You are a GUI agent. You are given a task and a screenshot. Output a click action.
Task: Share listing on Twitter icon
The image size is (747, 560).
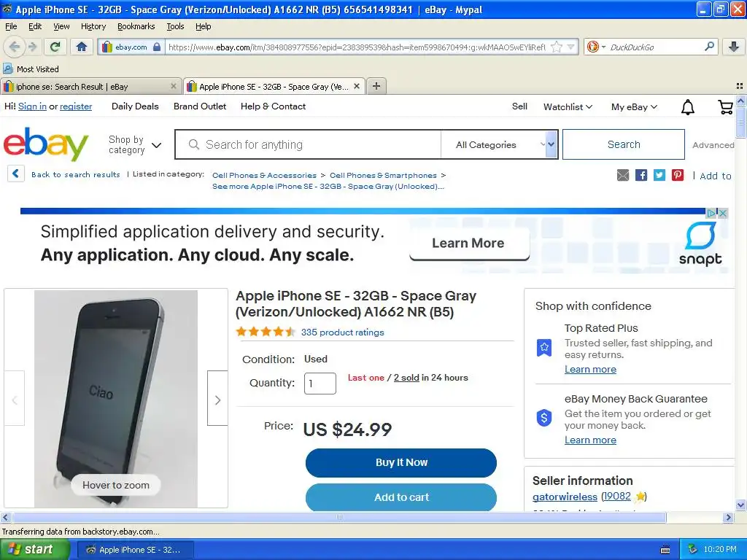tap(659, 175)
